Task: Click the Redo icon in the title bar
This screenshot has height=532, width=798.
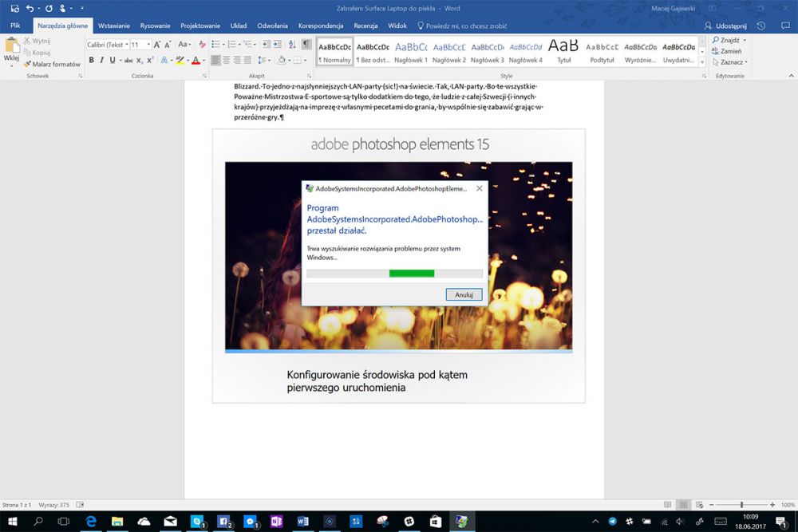Action: tap(49, 8)
